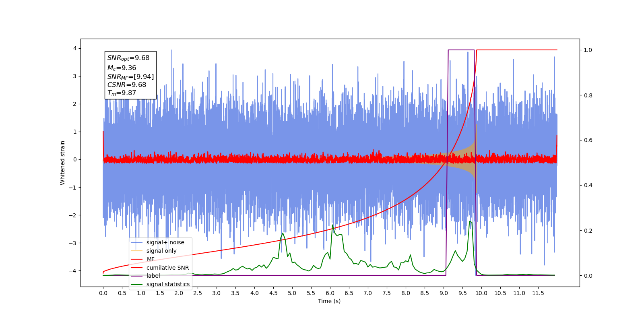This screenshot has height=322, width=644.
Task: Click the right y-axis tick label 0.0
Action: click(588, 276)
